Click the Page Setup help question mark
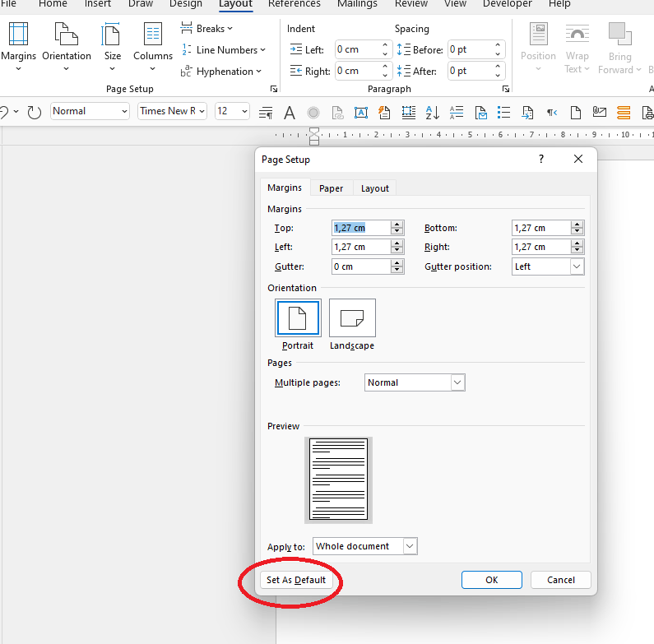The width and height of the screenshot is (654, 644). pos(541,159)
